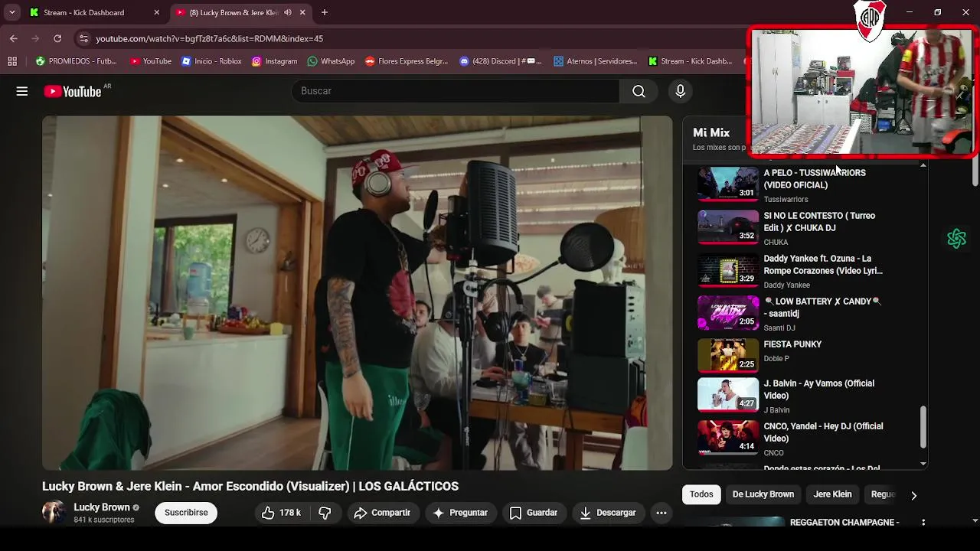
Task: Close the Stream - Kick Dashboard tab
Action: [x=157, y=12]
